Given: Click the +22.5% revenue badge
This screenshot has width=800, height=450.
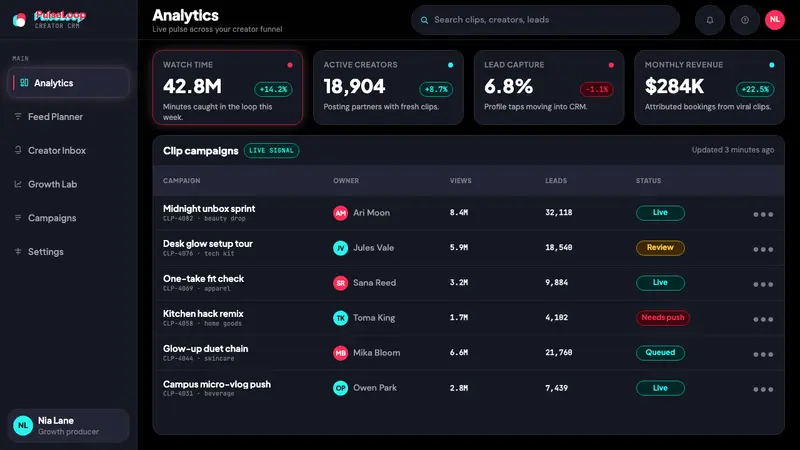Looking at the screenshot, I should pyautogui.click(x=755, y=89).
